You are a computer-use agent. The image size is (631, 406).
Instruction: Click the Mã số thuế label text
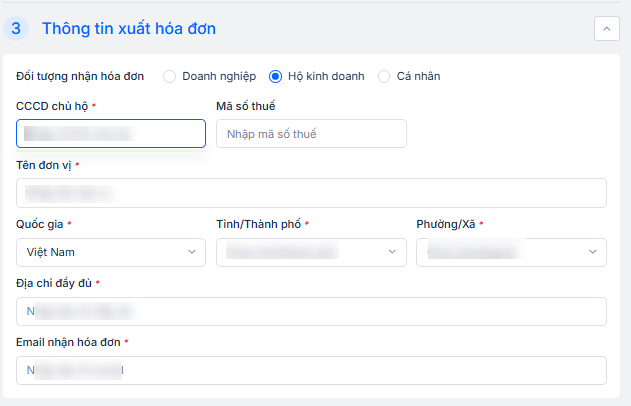(x=245, y=106)
